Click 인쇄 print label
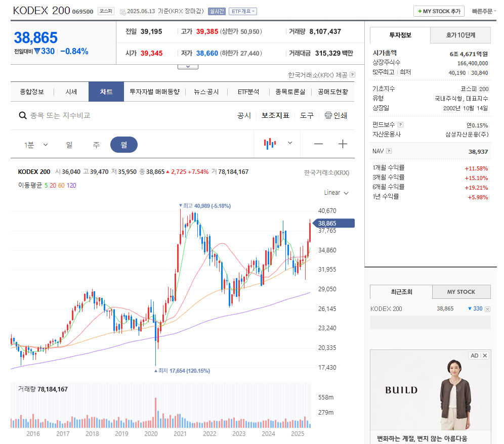The height and width of the screenshot is (444, 504). pyautogui.click(x=340, y=115)
